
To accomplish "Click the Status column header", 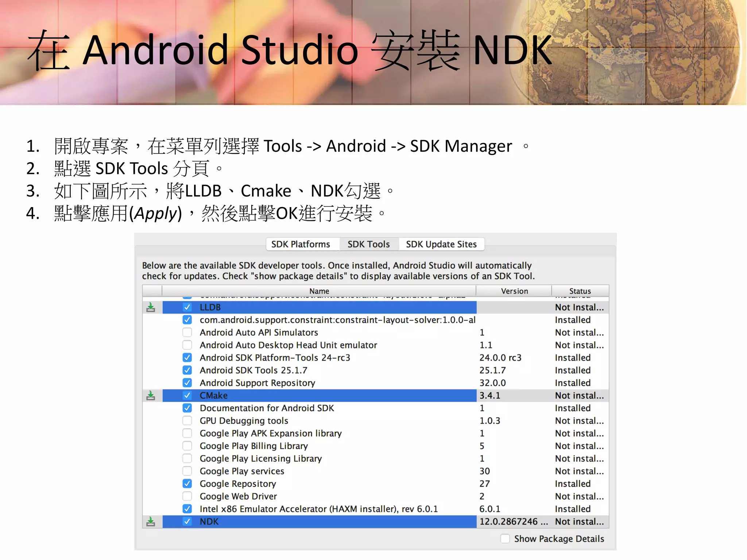I will 580,291.
